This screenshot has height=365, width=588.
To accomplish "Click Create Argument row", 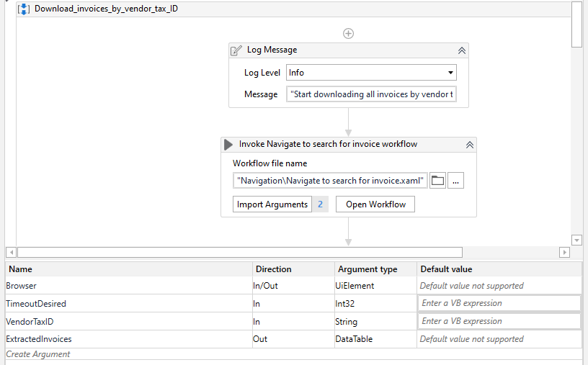I will point(38,354).
